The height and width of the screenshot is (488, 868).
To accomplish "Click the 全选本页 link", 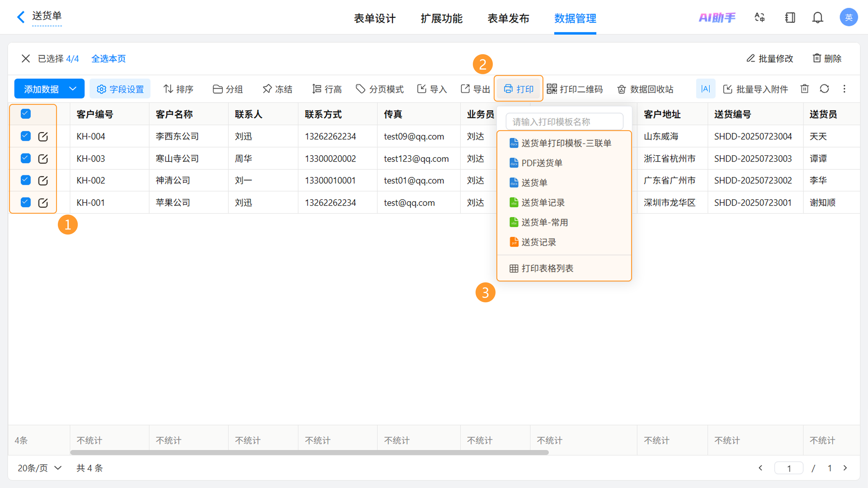I will click(x=108, y=59).
